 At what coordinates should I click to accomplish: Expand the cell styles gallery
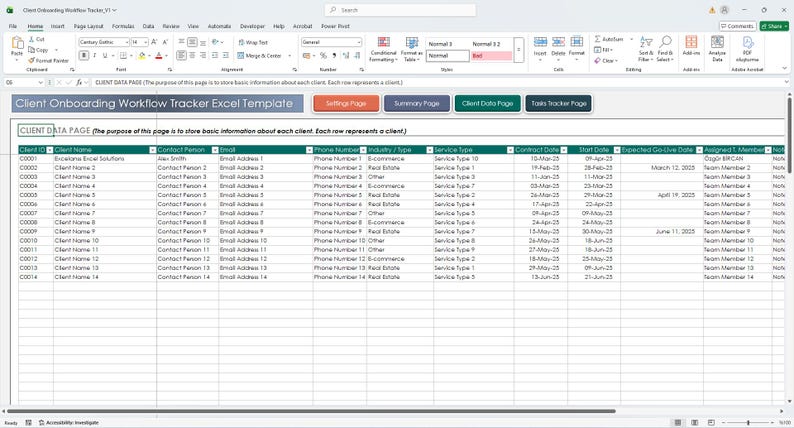coord(519,50)
